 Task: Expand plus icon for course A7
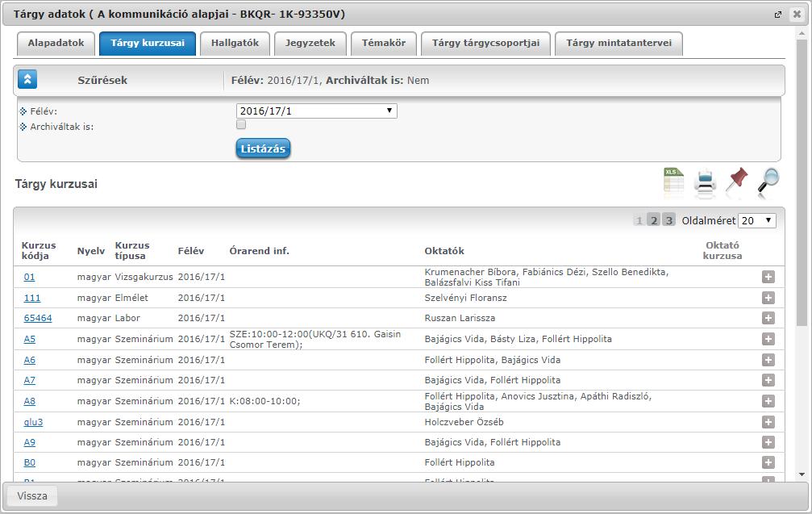click(x=768, y=380)
